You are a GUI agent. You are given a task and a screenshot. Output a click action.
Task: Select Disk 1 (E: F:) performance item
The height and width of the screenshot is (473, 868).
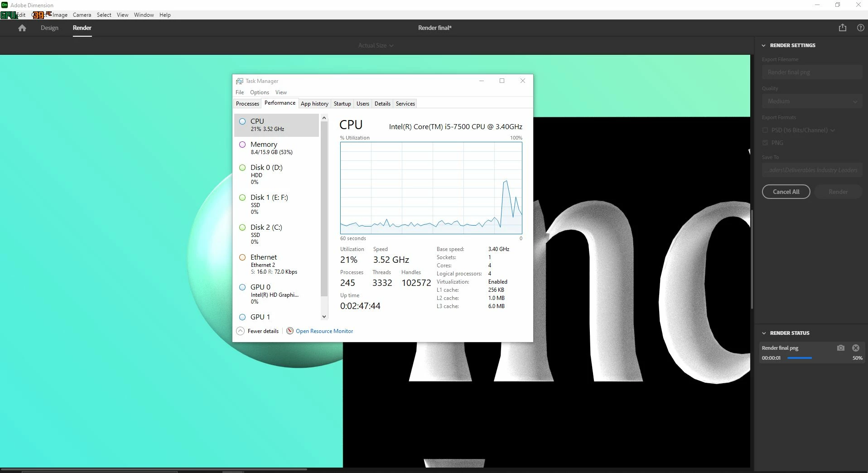[276, 204]
